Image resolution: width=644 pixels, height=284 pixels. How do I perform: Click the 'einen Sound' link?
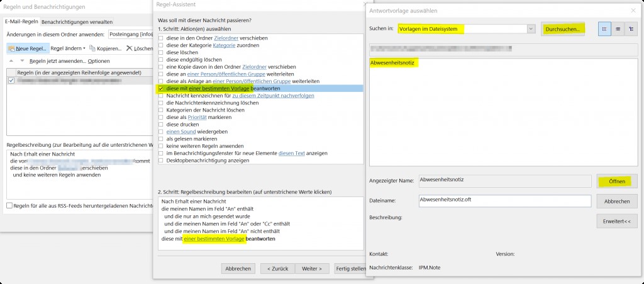(x=181, y=132)
